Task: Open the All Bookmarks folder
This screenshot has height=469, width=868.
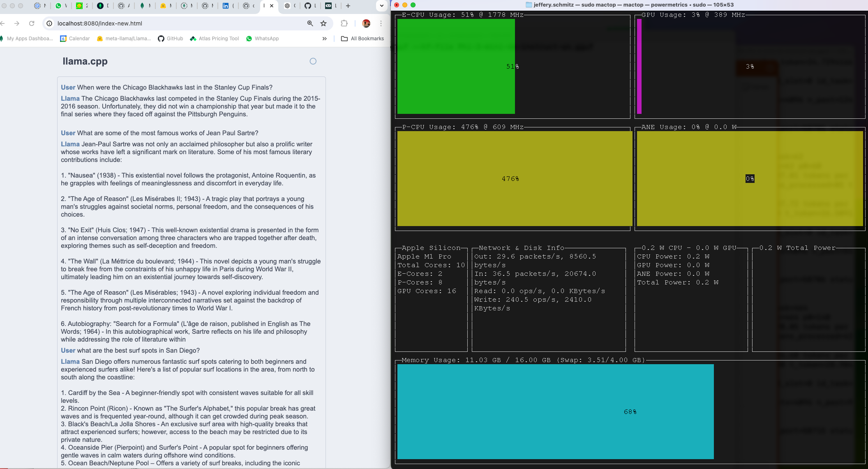Action: pyautogui.click(x=362, y=39)
